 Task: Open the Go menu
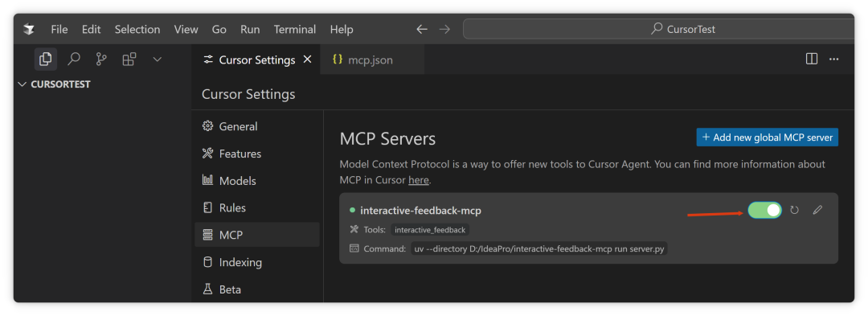pos(219,29)
